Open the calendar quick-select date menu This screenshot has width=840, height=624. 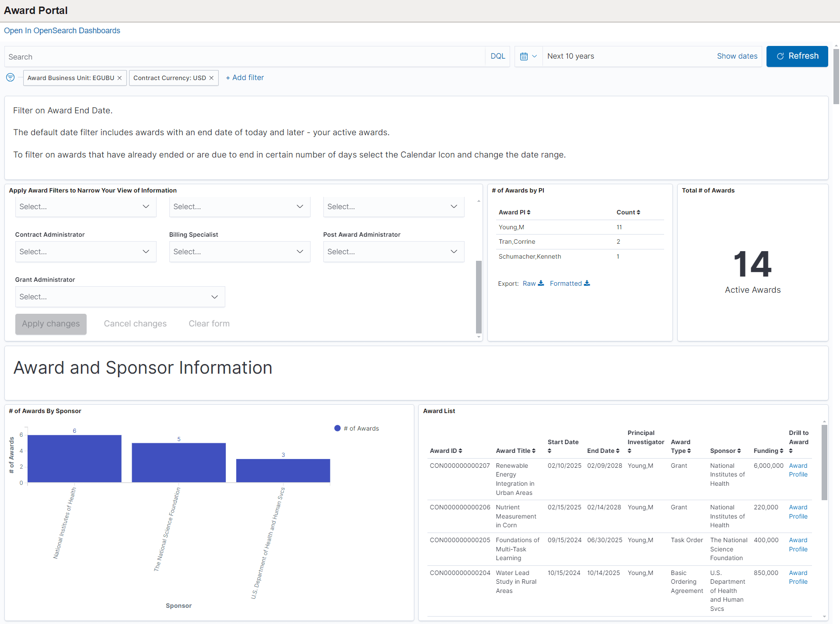coord(528,56)
